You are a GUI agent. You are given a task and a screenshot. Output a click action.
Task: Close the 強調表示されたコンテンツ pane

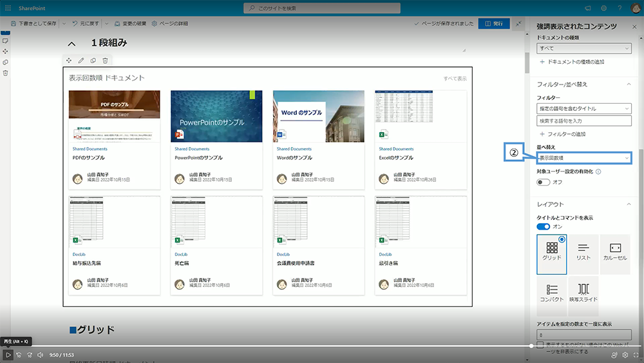click(634, 26)
